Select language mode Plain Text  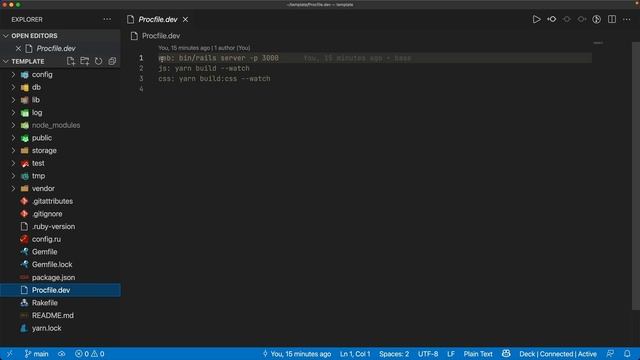click(478, 354)
